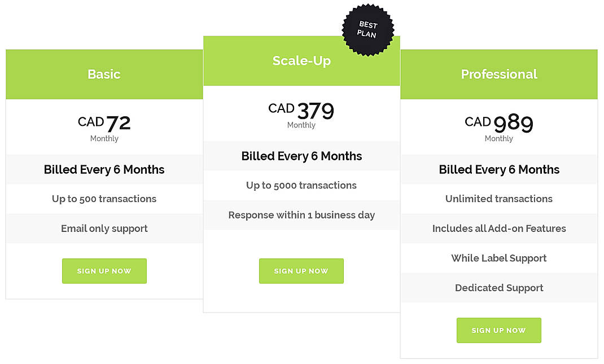The image size is (604, 364).
Task: Click the SIGN UP NOW button under Scale-Up
Action: point(301,271)
